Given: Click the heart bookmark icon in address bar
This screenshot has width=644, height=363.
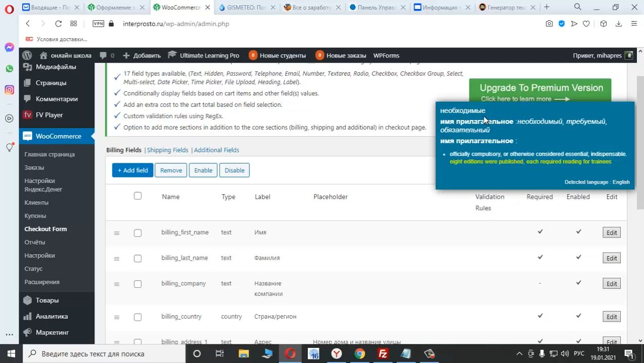Looking at the screenshot, I should coord(586,24).
